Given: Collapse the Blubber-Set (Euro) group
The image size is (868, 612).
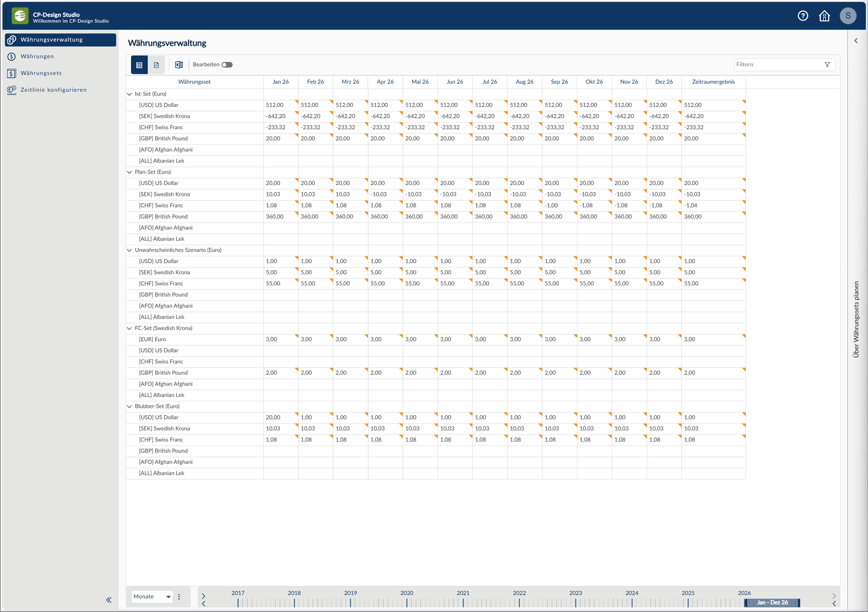Looking at the screenshot, I should (x=129, y=406).
